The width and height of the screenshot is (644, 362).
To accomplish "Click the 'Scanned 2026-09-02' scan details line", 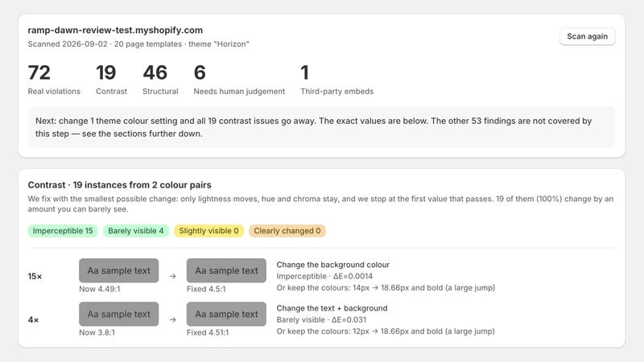I will click(x=138, y=44).
